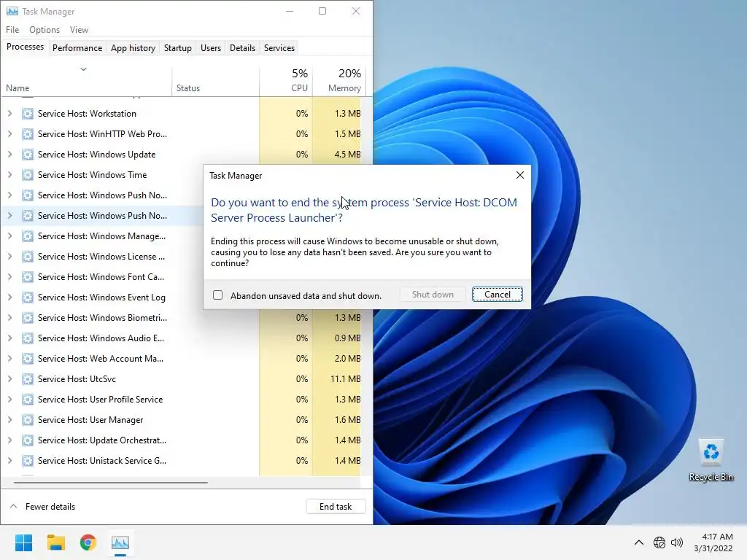Expand Service Host: Workstation row
The height and width of the screenshot is (560, 747).
10,113
